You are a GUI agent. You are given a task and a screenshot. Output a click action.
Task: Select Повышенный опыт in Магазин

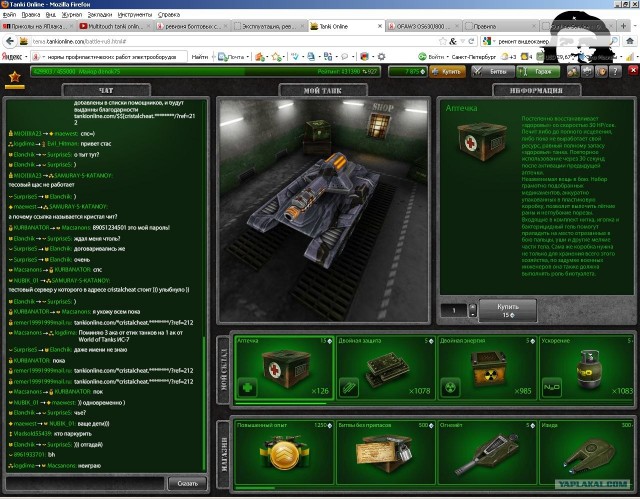tap(284, 452)
